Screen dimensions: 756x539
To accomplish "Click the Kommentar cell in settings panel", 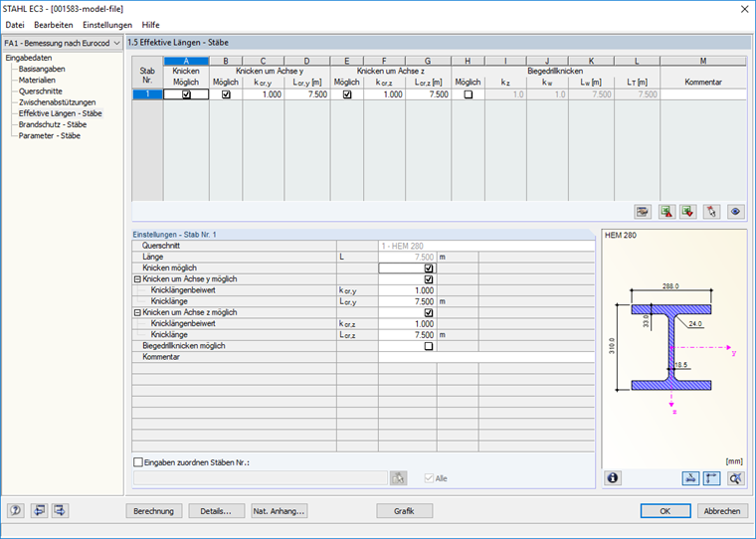I will tap(486, 357).
